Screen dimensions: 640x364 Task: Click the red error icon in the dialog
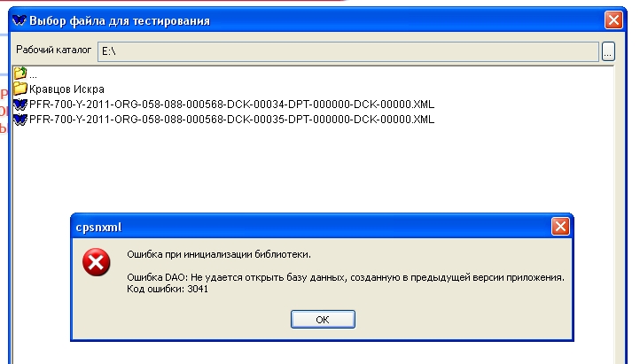click(96, 261)
